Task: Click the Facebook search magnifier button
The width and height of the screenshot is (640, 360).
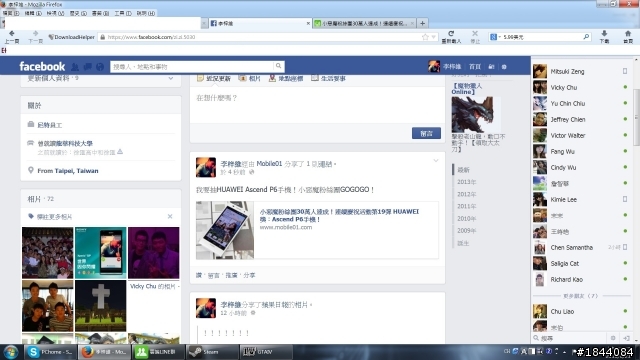Action: (x=278, y=66)
